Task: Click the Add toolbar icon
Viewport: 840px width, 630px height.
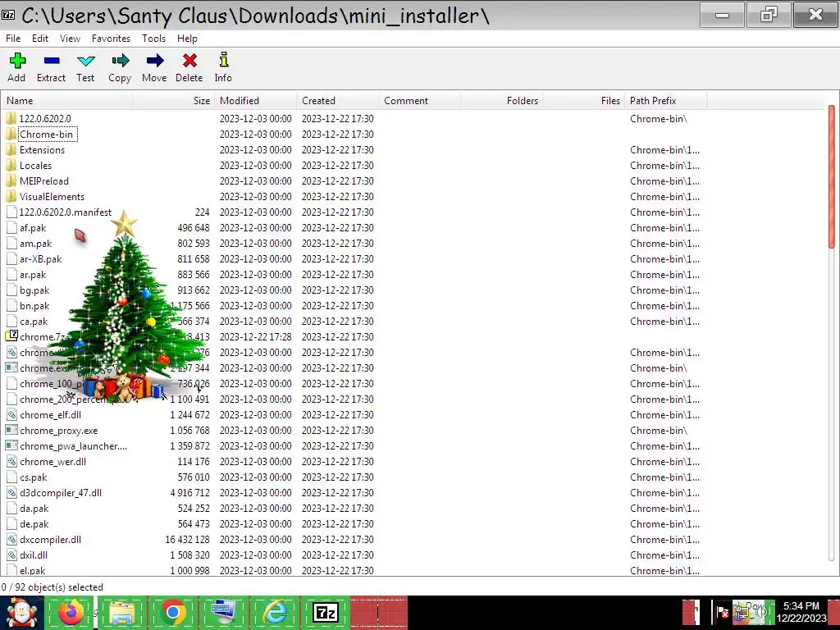Action: click(x=17, y=61)
